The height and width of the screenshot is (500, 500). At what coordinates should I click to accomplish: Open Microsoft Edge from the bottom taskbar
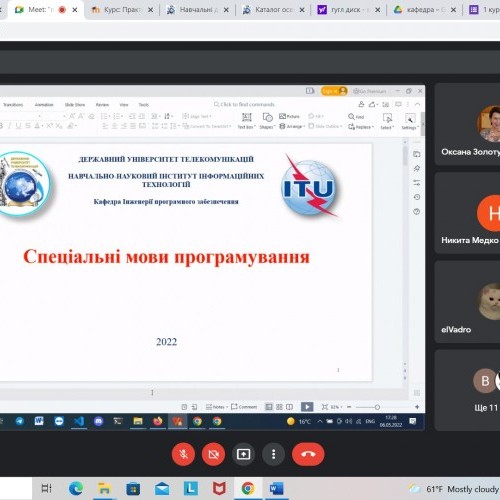point(76,489)
